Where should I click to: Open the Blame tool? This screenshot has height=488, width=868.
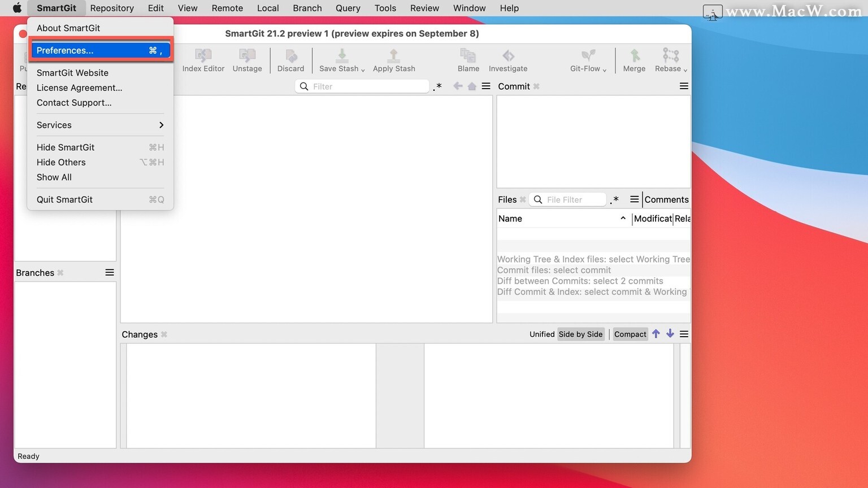tap(468, 60)
